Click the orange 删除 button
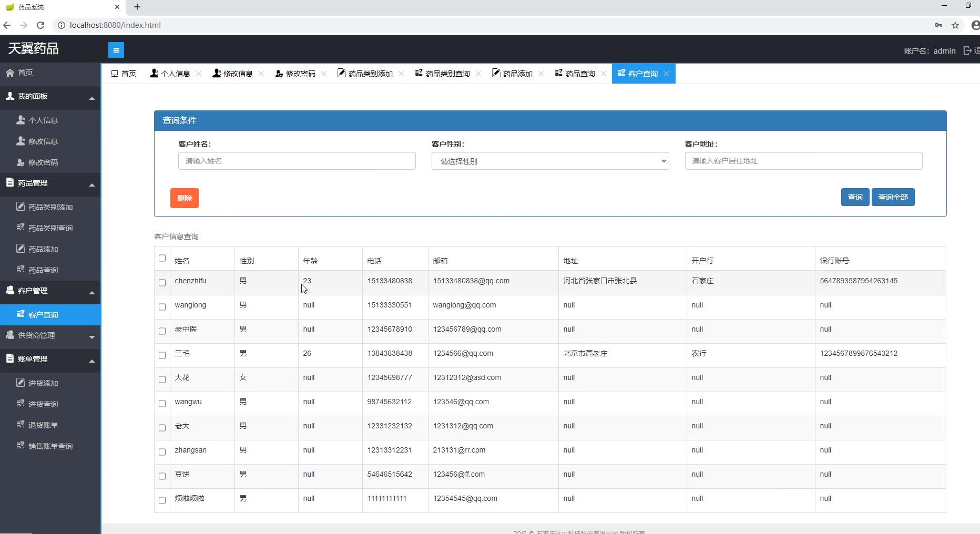Viewport: 980px width, 534px height. pos(184,198)
